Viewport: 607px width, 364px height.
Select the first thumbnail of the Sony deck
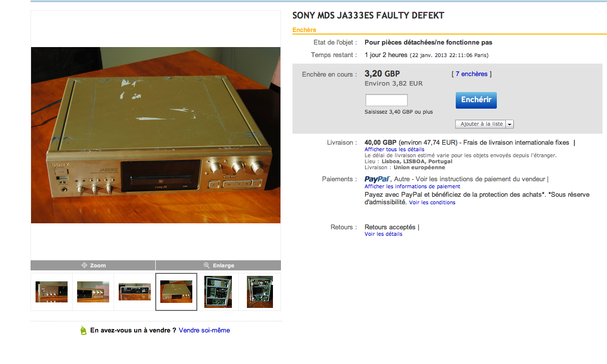click(52, 292)
